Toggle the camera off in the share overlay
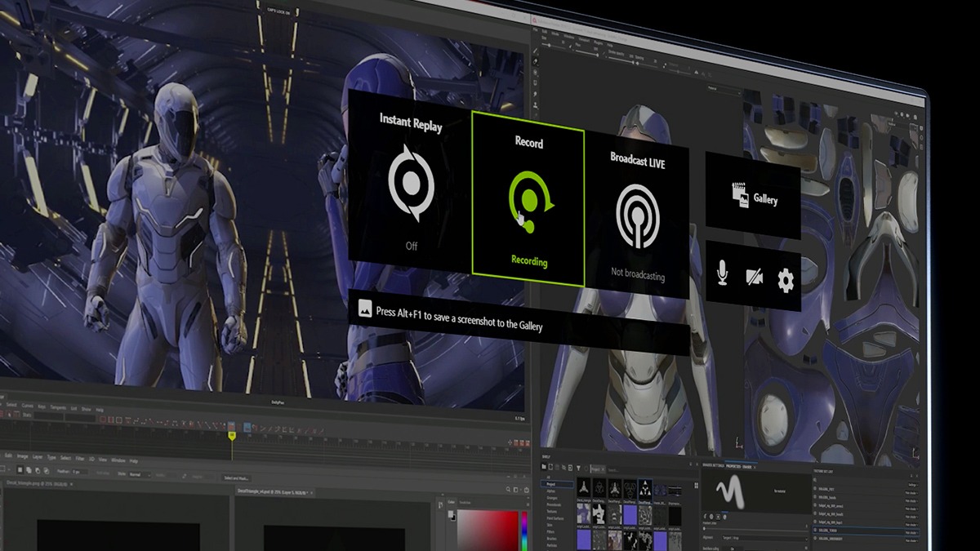 pyautogui.click(x=754, y=278)
